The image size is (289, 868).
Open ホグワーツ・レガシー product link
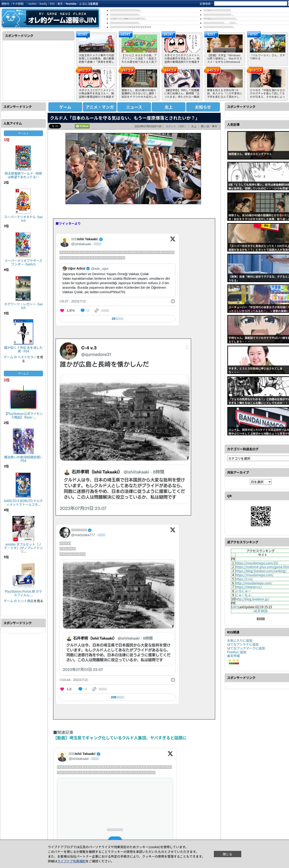(23, 306)
